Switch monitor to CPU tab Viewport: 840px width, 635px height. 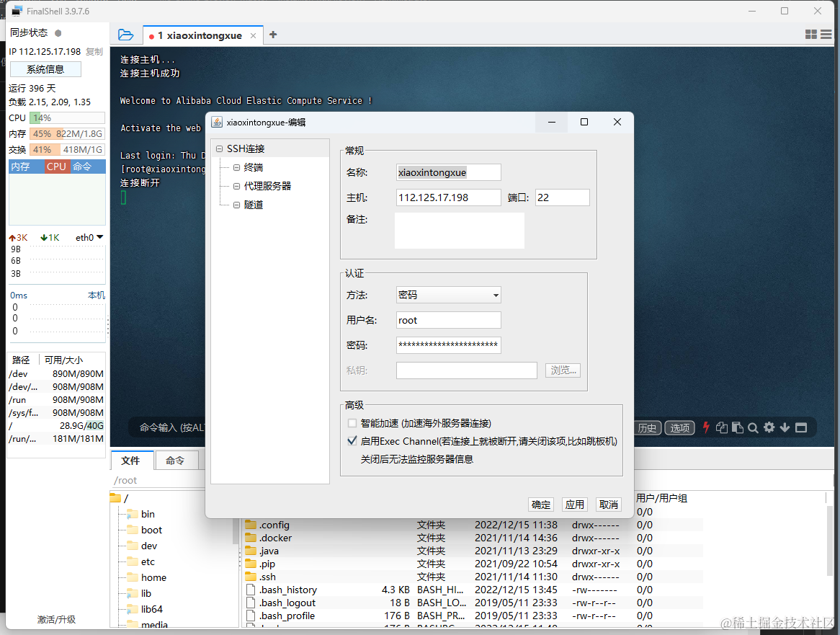click(56, 166)
